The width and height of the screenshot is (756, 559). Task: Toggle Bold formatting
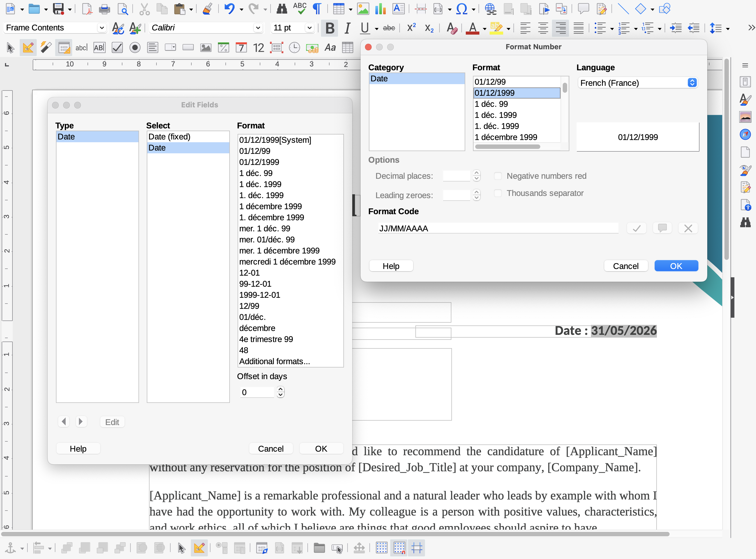tap(330, 28)
